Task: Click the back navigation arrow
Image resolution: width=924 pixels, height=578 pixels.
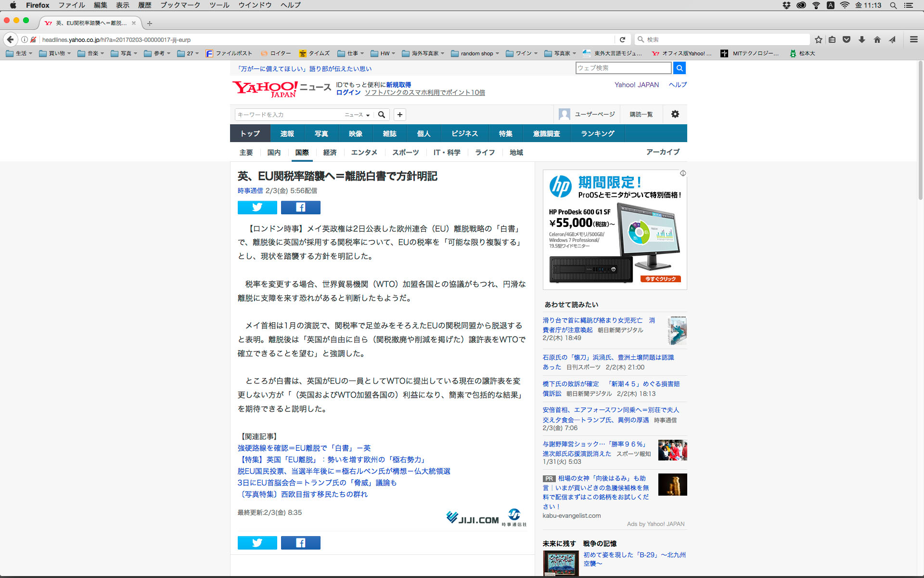Action: click(x=11, y=39)
